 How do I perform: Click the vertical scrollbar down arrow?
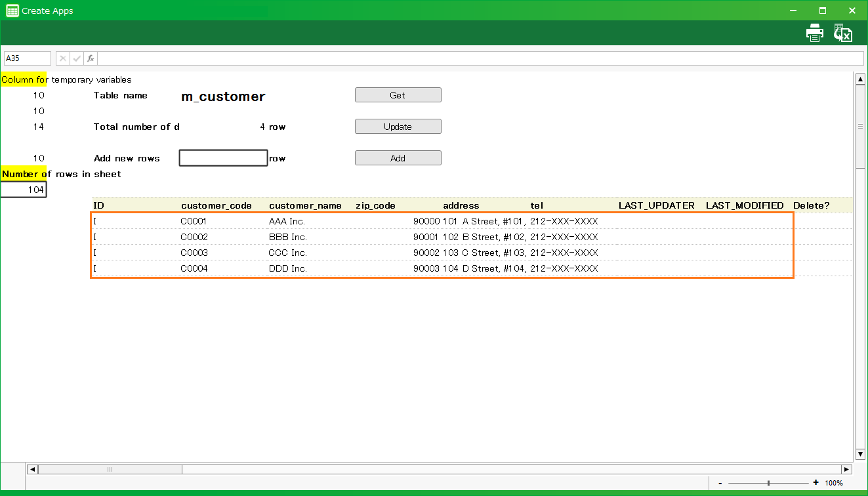tap(860, 454)
